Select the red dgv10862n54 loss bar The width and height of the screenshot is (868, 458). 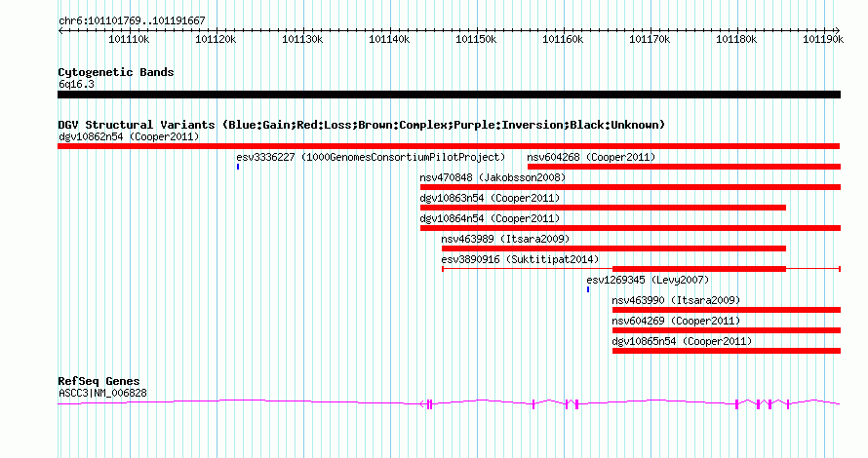coord(449,146)
